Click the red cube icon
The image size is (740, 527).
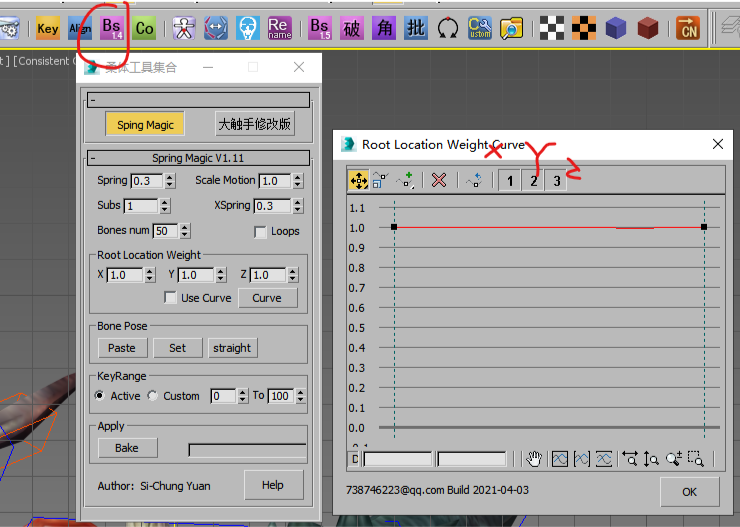coord(648,28)
